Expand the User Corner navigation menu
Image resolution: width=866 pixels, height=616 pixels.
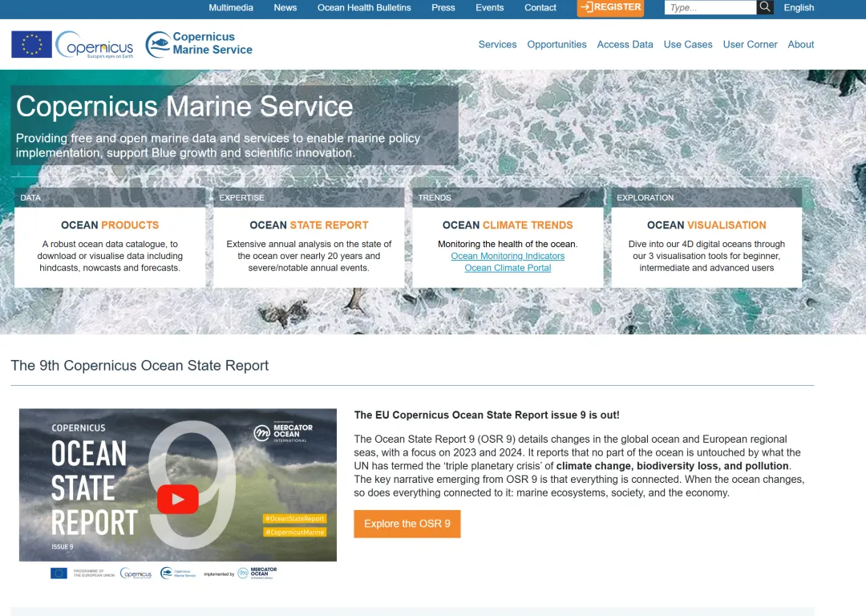[x=750, y=44]
